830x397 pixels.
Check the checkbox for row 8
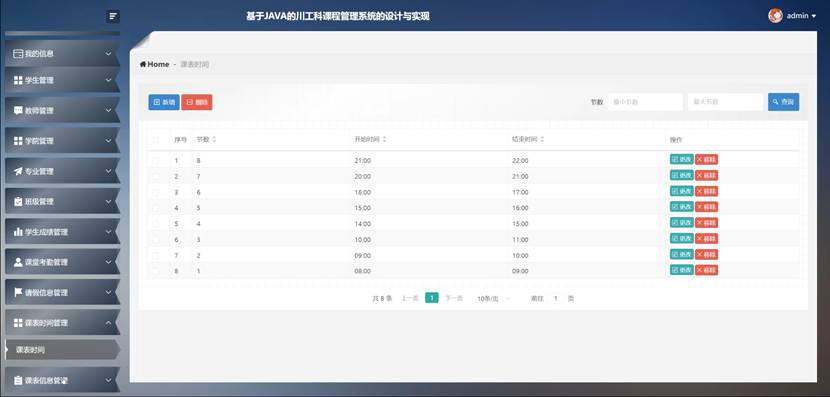point(156,271)
